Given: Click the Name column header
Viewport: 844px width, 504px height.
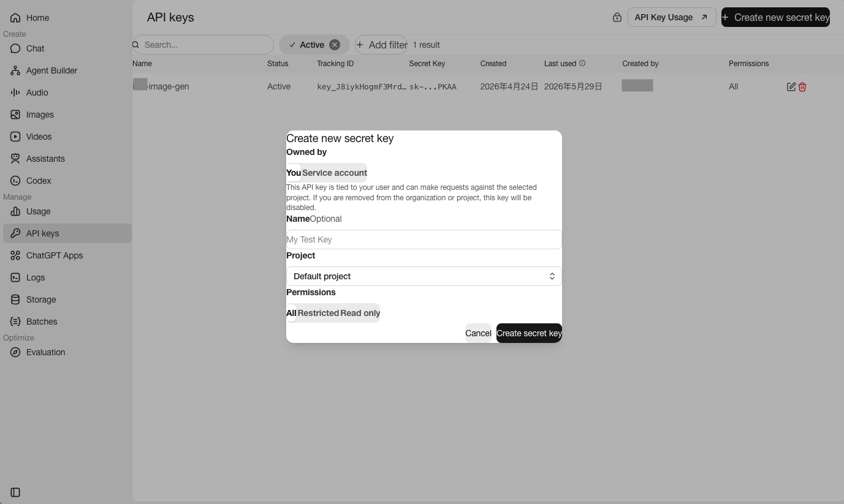Looking at the screenshot, I should (142, 63).
